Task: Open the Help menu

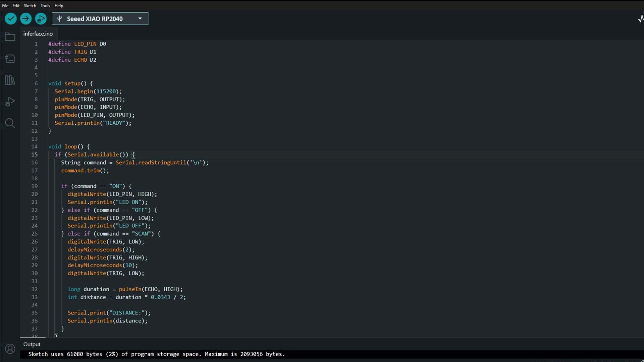Action: [59, 6]
